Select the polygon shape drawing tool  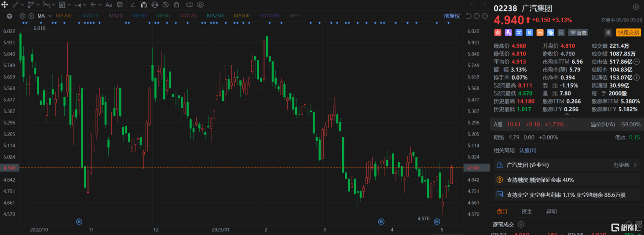tap(31, 5)
